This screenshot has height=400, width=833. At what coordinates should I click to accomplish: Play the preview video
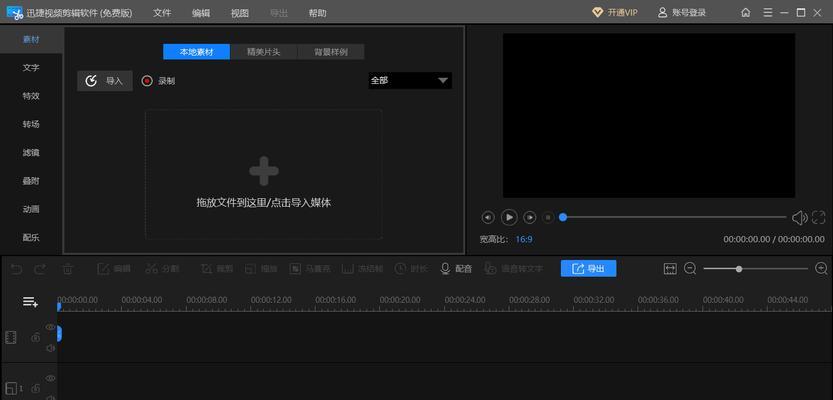(x=509, y=217)
